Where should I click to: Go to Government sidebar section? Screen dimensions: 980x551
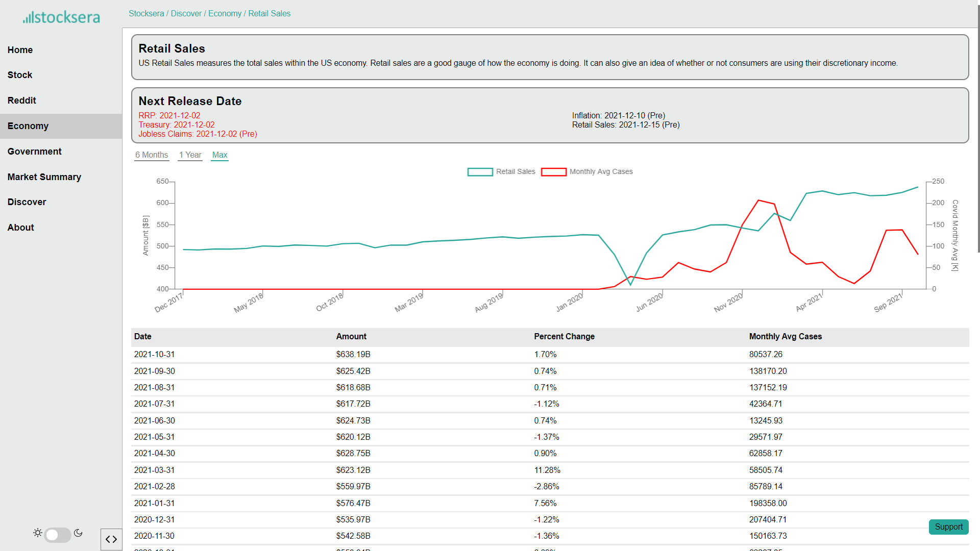click(35, 152)
